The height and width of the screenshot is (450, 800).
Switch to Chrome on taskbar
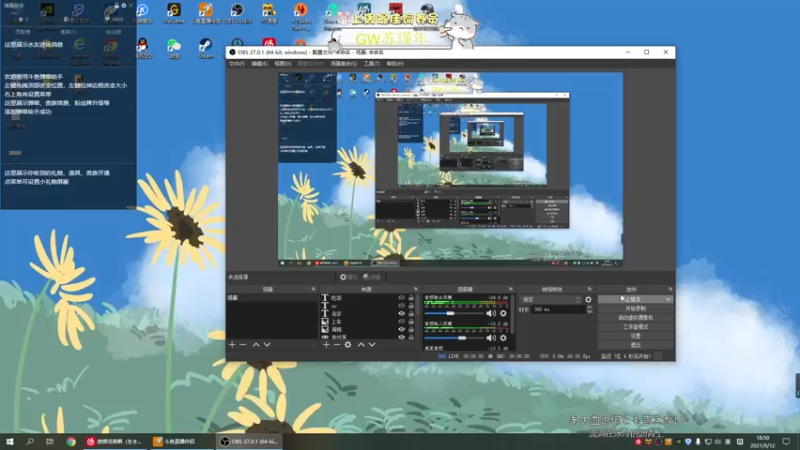click(71, 441)
